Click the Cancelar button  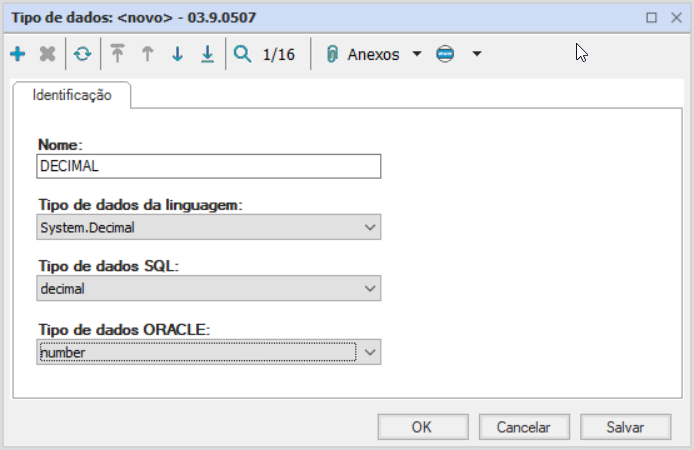pos(524,427)
